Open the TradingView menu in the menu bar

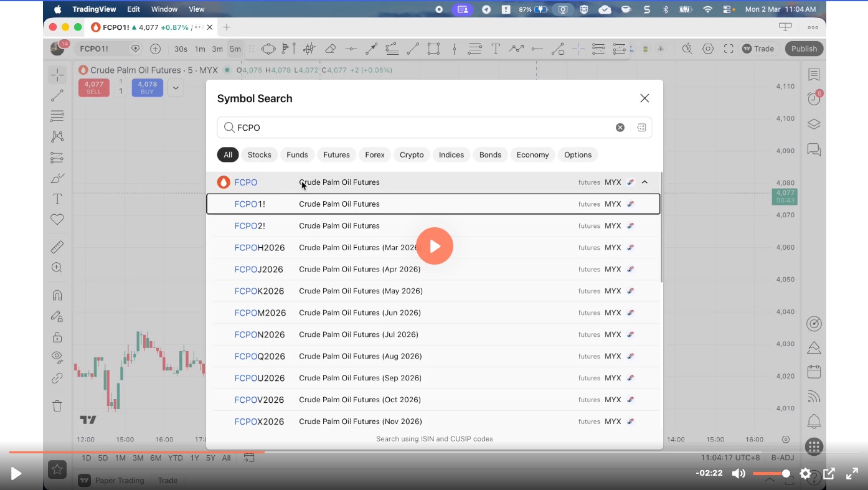[94, 9]
